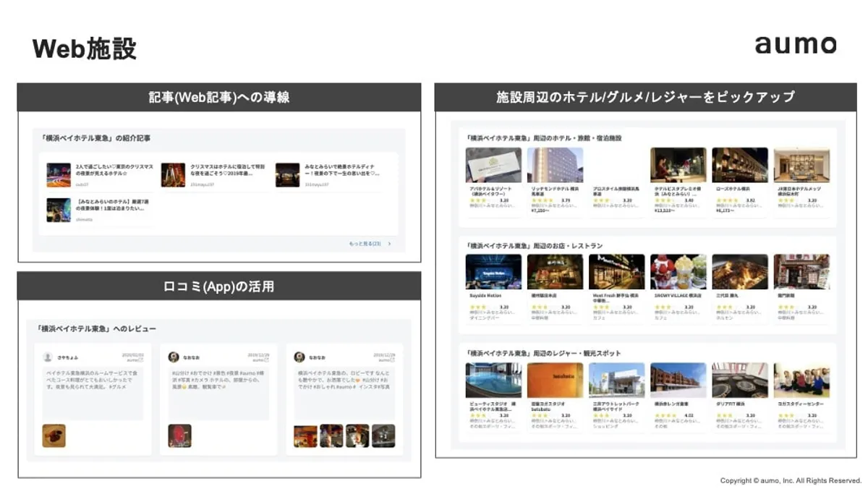This screenshot has height=489, width=868.
Task: Open the ホテルビスタプレミオ横浜 photo
Action: click(678, 165)
